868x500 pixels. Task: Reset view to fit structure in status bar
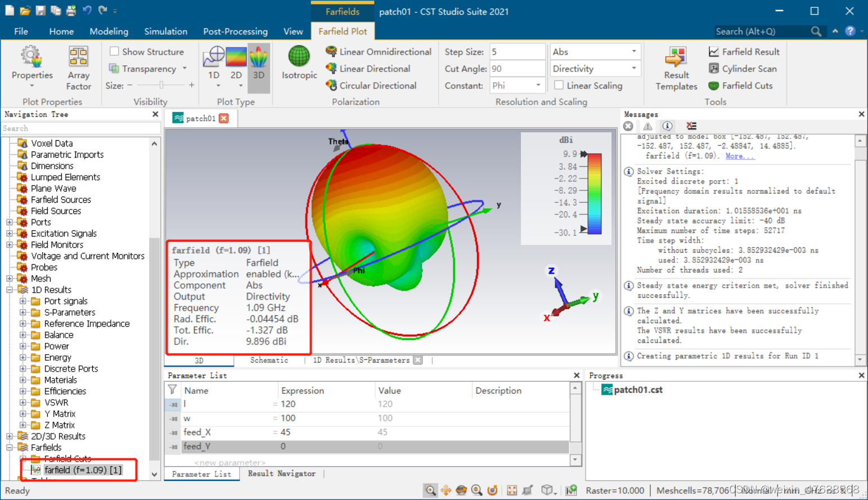click(x=512, y=490)
